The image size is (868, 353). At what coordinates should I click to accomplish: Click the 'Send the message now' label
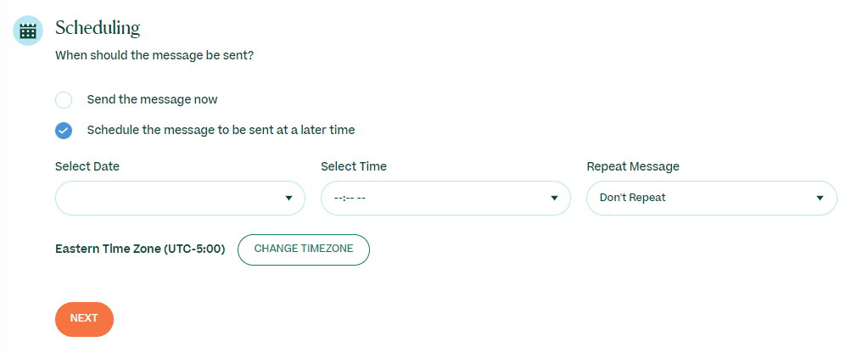(x=152, y=99)
